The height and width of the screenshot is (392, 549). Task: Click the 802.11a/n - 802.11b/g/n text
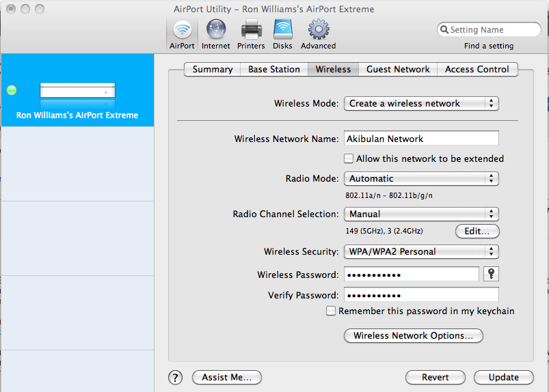(389, 195)
